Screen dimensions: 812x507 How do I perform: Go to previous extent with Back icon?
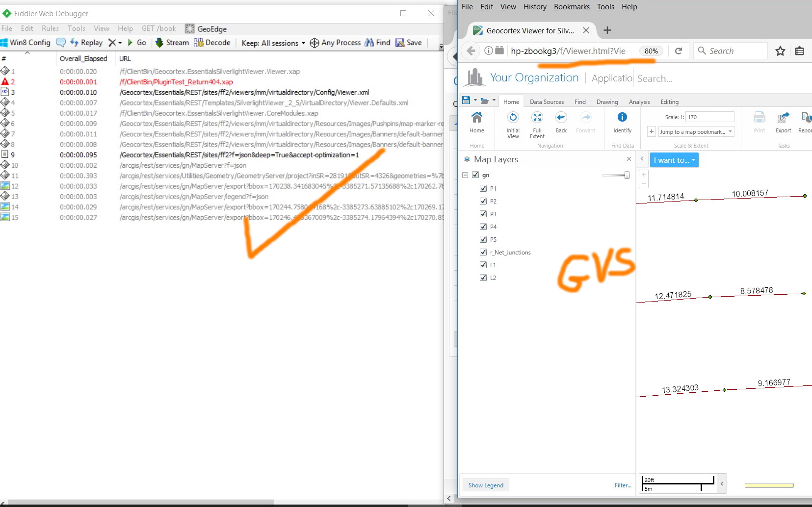tap(561, 118)
